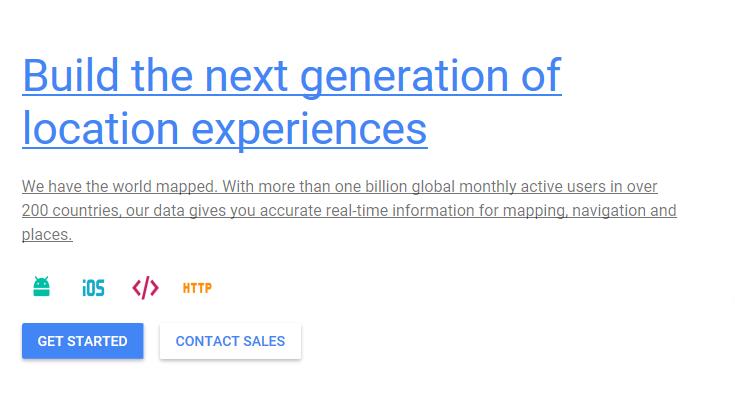
Task: Click the underlined word 'places.' in description
Action: (47, 235)
